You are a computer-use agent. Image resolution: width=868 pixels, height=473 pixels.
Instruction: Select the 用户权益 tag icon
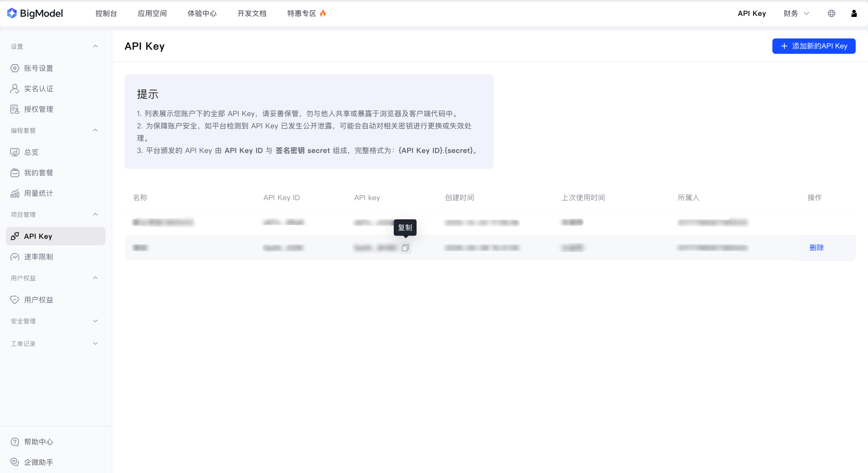coord(15,300)
